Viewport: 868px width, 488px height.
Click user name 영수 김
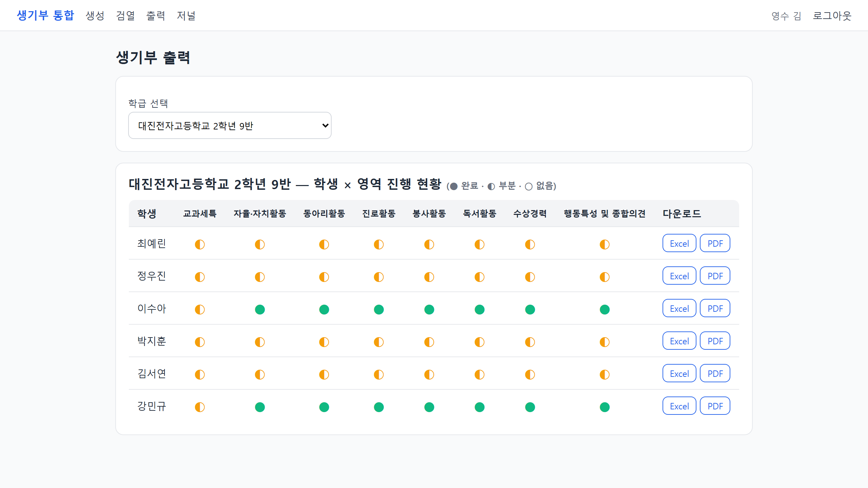[786, 16]
